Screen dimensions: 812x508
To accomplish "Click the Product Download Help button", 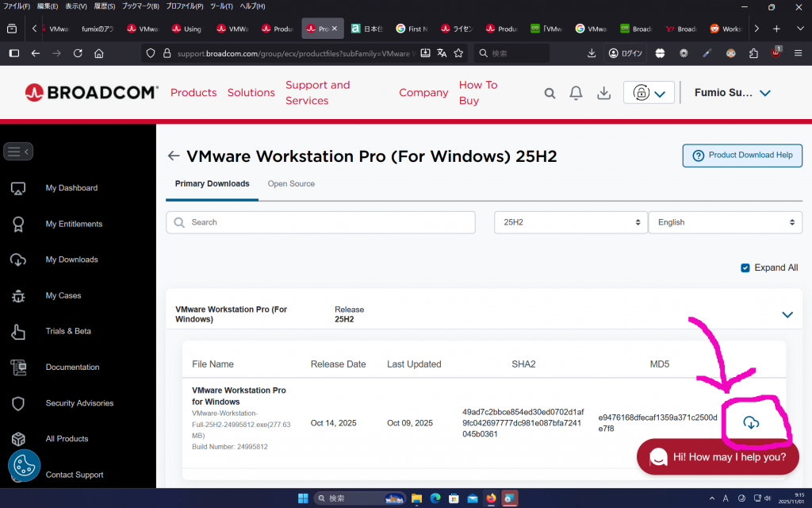I will click(742, 156).
